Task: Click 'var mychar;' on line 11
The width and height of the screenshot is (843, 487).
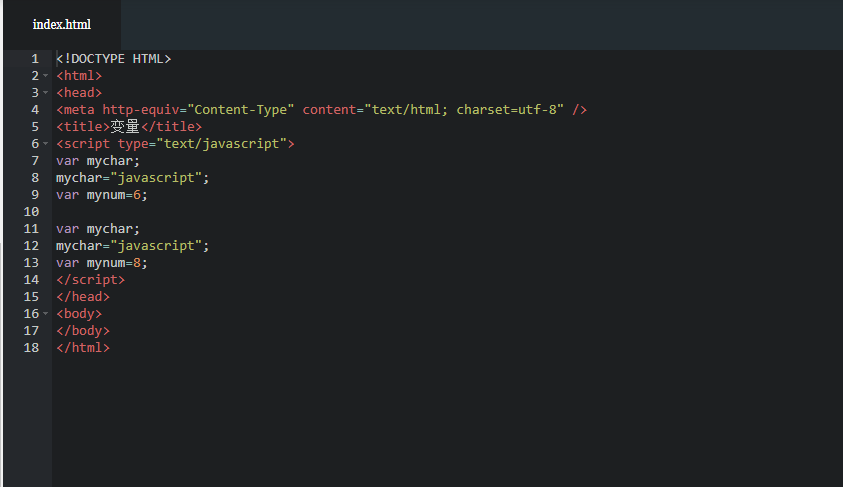Action: [98, 229]
